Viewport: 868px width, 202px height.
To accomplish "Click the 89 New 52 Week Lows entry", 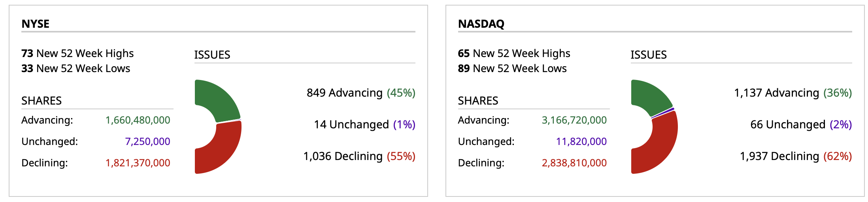I will pos(512,69).
